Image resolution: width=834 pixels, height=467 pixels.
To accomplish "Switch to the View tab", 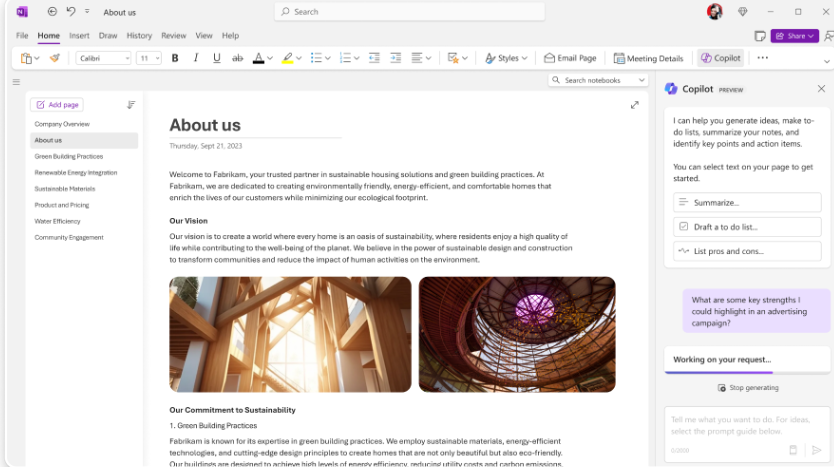I will tap(204, 36).
